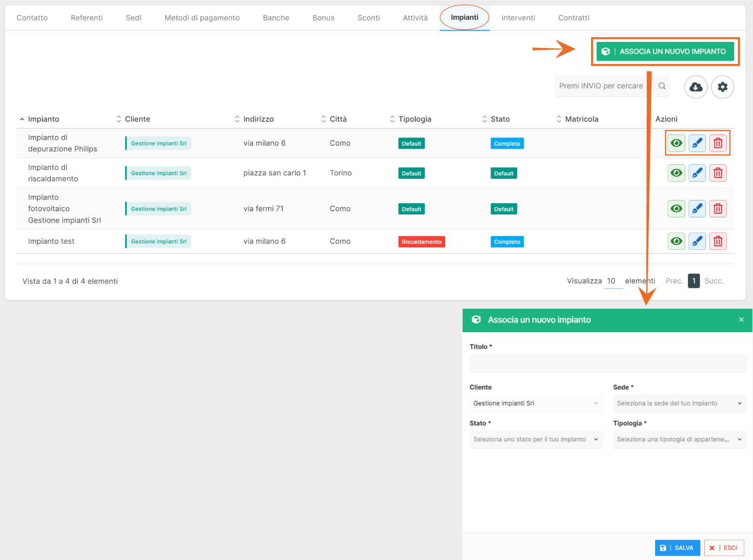Image resolution: width=753 pixels, height=560 pixels.
Task: Delete the Impianto test row
Action: click(x=717, y=241)
